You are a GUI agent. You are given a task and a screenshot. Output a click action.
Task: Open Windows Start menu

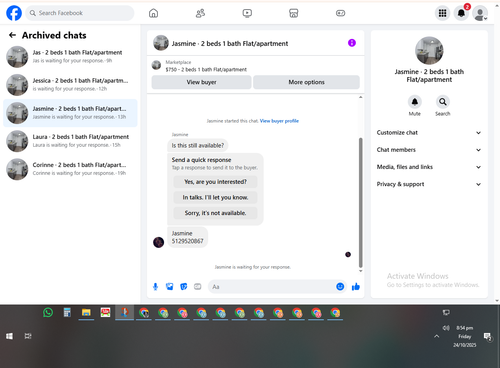click(9, 336)
